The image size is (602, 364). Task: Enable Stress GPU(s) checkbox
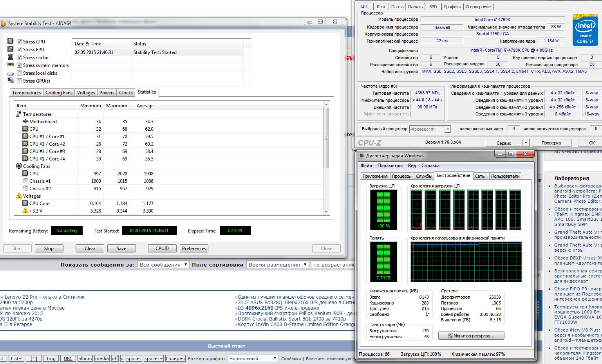[19, 81]
